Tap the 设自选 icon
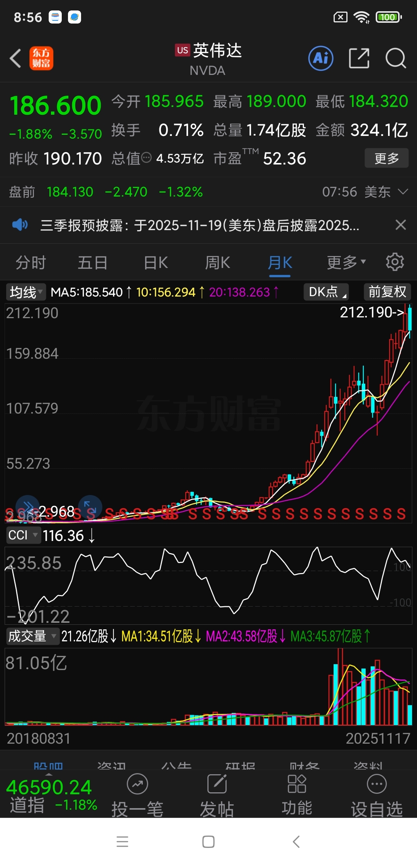Image resolution: width=417 pixels, height=868 pixels. (377, 784)
